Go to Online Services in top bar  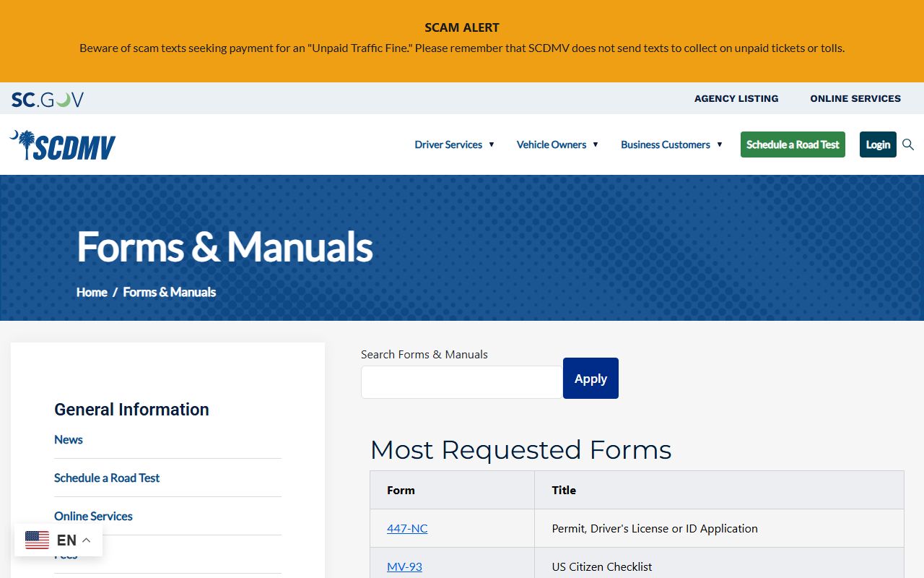tap(855, 98)
